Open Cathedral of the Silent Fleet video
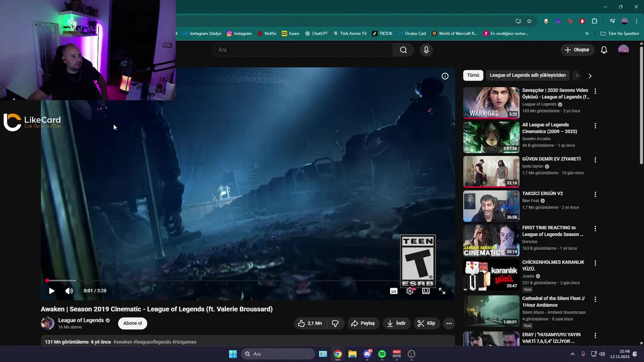644x362 pixels. click(x=491, y=311)
